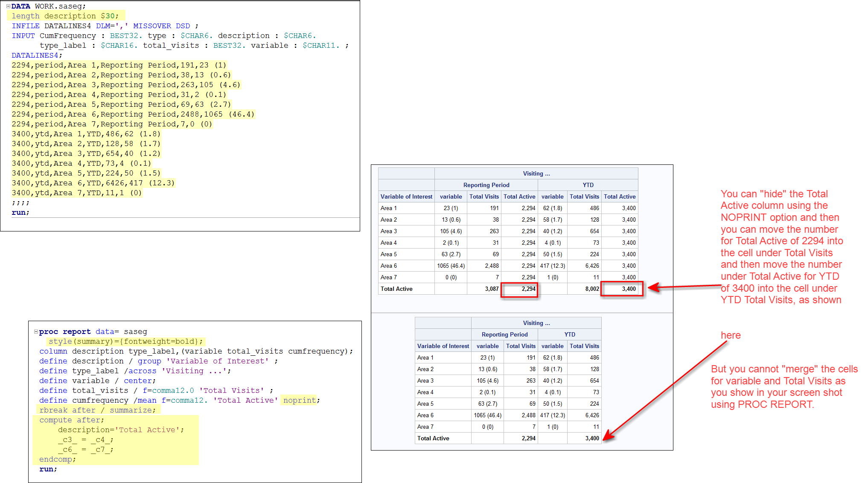Click the 'Visiting ...' table title header
Screen dimensions: 868x483
(536, 173)
